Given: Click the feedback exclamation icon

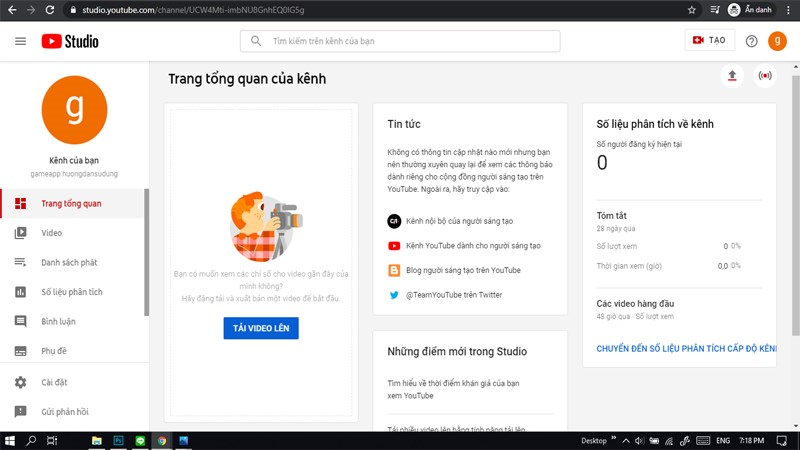Looking at the screenshot, I should [20, 412].
